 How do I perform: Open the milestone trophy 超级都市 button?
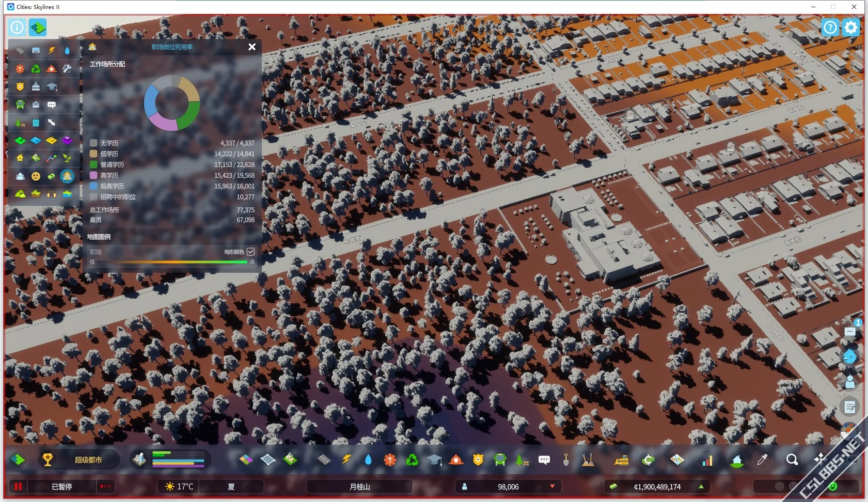tap(79, 460)
